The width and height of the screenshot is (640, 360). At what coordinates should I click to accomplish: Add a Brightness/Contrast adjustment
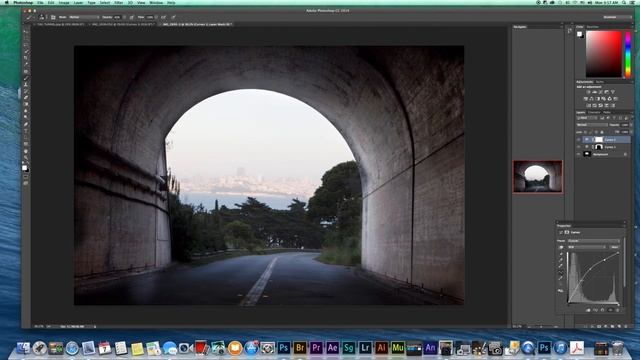click(589, 92)
